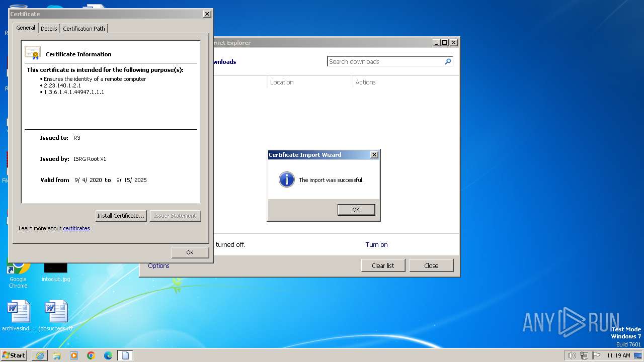Viewport: 644px width, 362px height.
Task: Open Windows Media Player from the taskbar
Action: pyautogui.click(x=74, y=355)
